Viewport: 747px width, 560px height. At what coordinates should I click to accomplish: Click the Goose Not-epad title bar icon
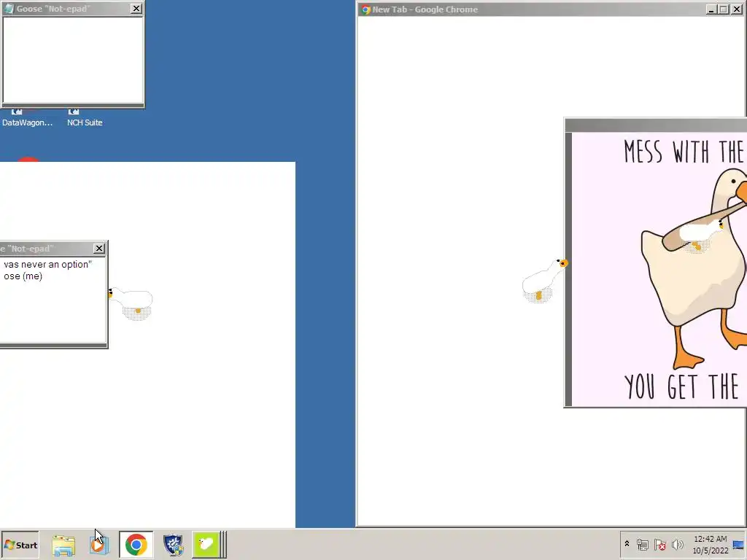[x=9, y=9]
